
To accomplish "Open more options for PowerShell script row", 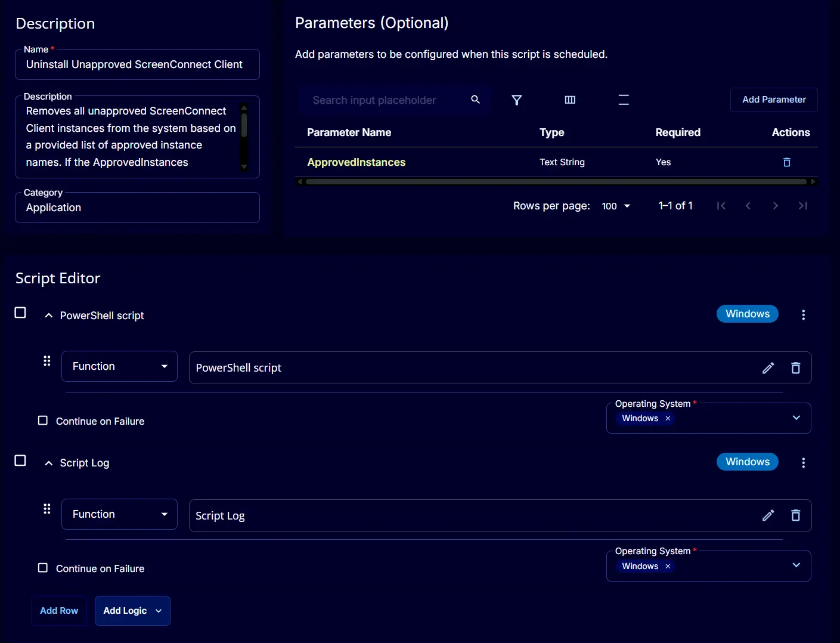I will pos(803,315).
